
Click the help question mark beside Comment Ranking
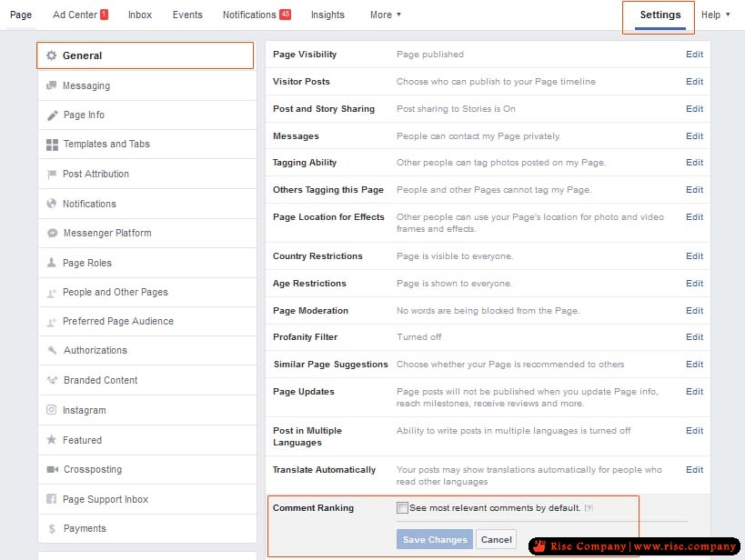click(589, 508)
